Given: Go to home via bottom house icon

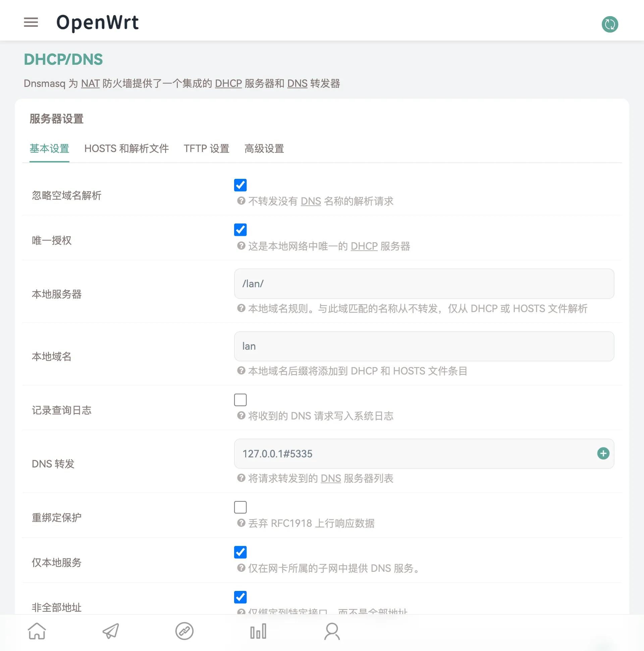Looking at the screenshot, I should click(37, 631).
